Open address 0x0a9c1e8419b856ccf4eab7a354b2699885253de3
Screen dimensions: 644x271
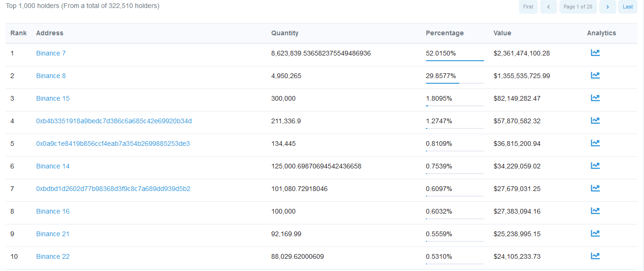point(113,143)
